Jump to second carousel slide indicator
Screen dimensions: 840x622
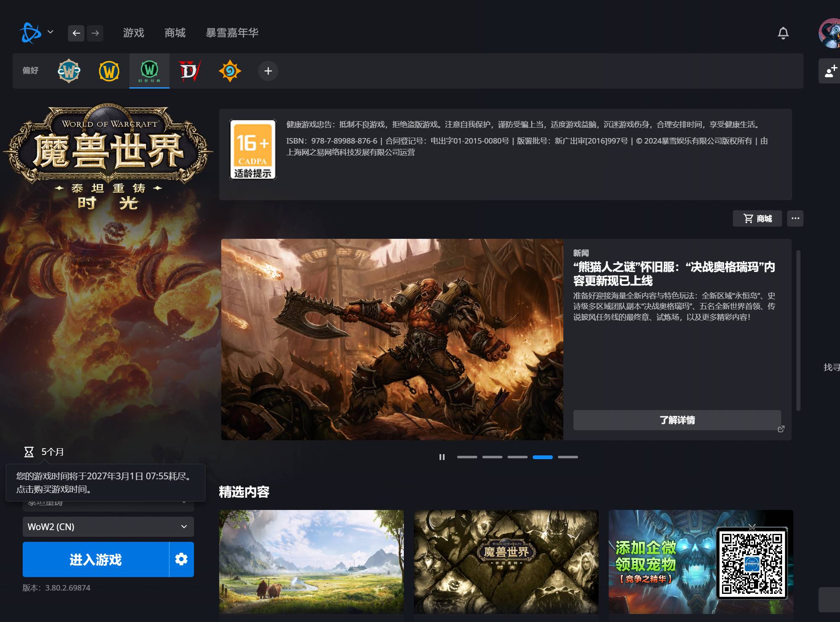(492, 457)
